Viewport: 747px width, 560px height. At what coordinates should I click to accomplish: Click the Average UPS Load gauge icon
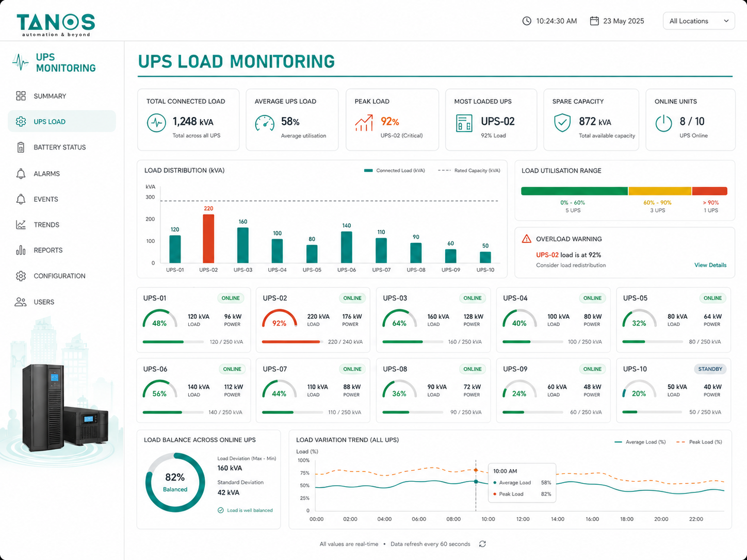pos(265,123)
